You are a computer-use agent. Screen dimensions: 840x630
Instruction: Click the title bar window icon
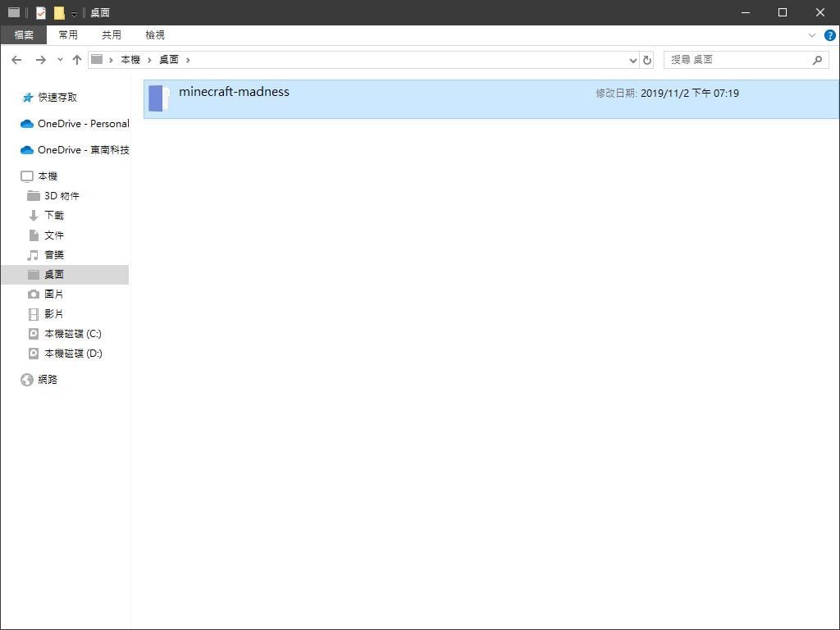pos(14,12)
